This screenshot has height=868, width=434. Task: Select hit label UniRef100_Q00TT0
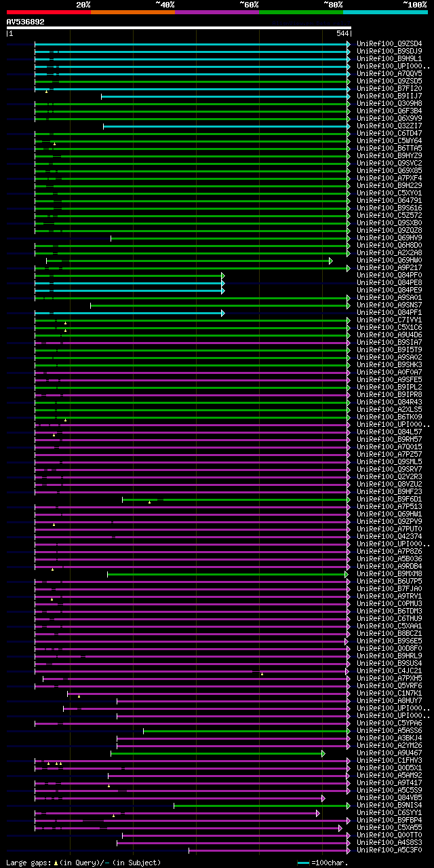389,835
